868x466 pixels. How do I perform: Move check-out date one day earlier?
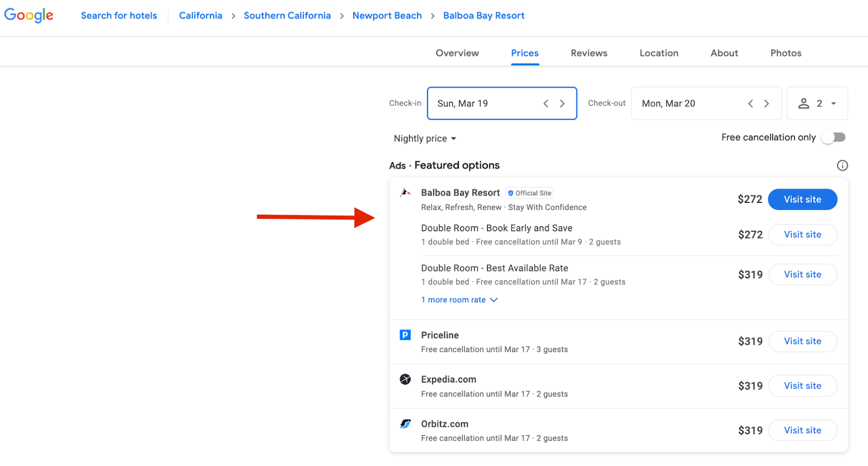[x=750, y=104]
